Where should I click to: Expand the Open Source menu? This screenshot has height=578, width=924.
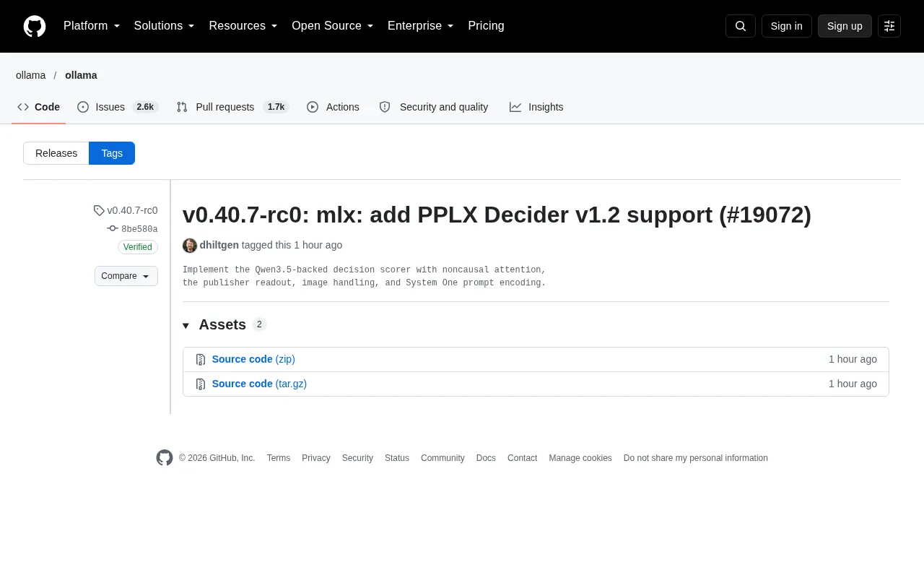point(332,26)
